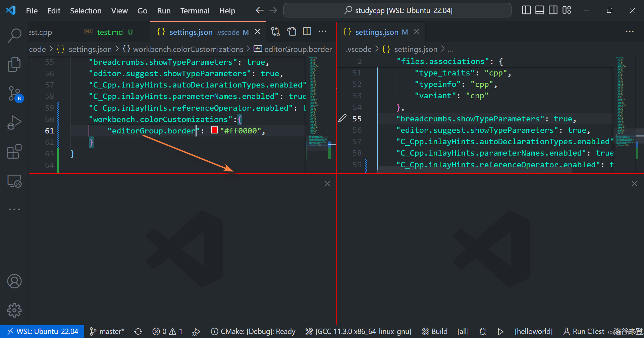Open the Search view in activity bar

[x=14, y=35]
